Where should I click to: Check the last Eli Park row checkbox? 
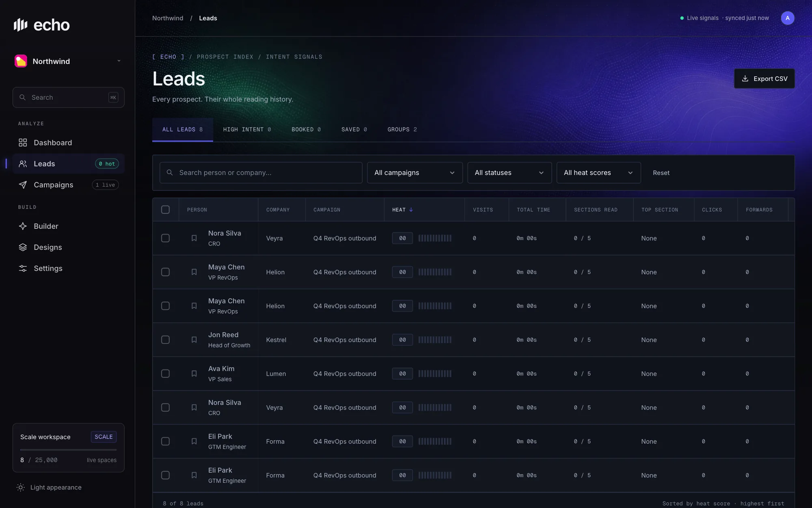tap(165, 475)
